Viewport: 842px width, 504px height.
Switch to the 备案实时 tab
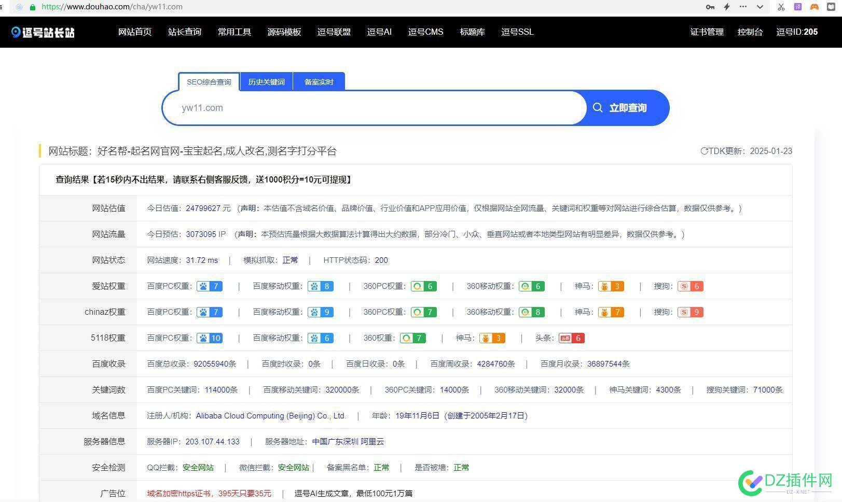coord(319,82)
